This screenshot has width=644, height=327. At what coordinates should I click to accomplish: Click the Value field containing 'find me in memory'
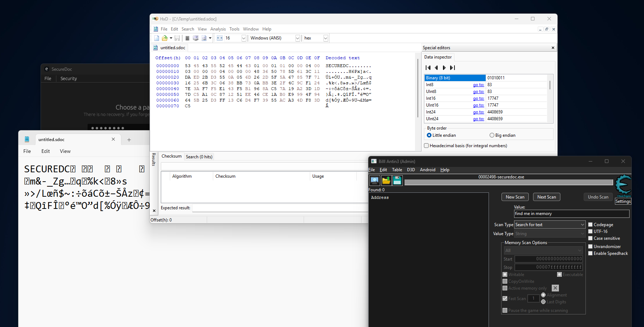pyautogui.click(x=571, y=214)
